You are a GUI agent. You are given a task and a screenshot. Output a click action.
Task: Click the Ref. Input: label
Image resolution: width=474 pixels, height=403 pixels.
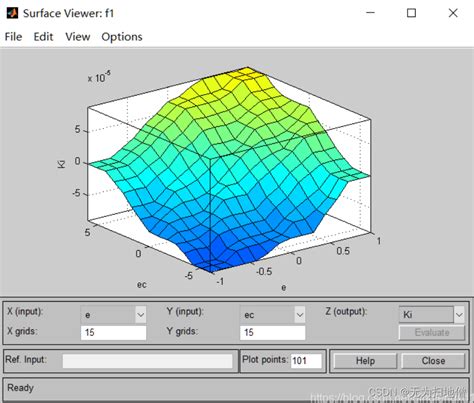[26, 360]
